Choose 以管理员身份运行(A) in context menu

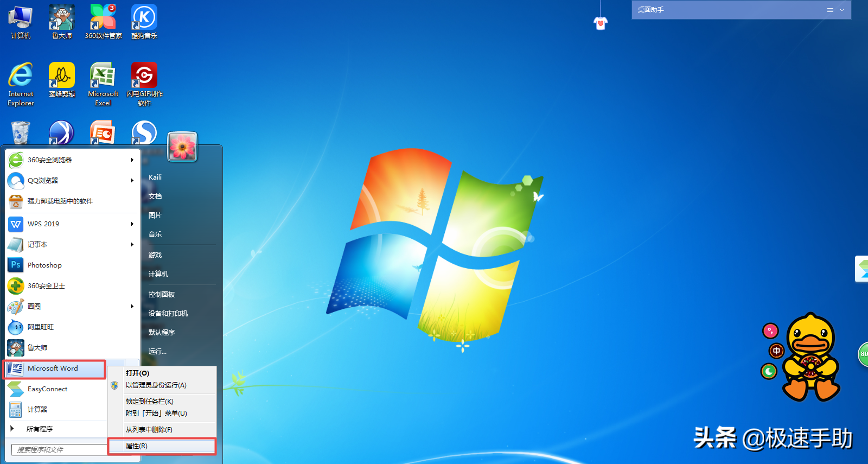(162, 385)
